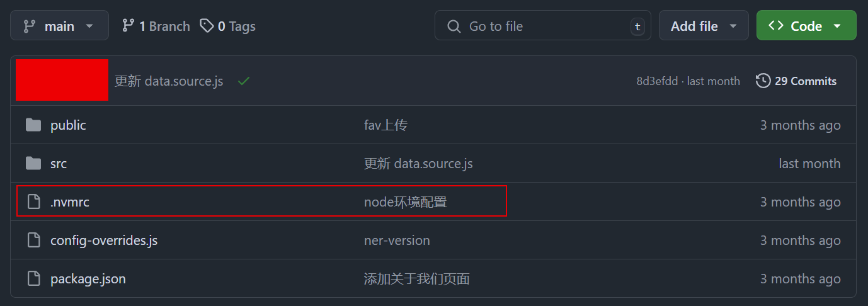This screenshot has width=868, height=306.
Task: Click the green commit status checkmark
Action: [x=244, y=81]
